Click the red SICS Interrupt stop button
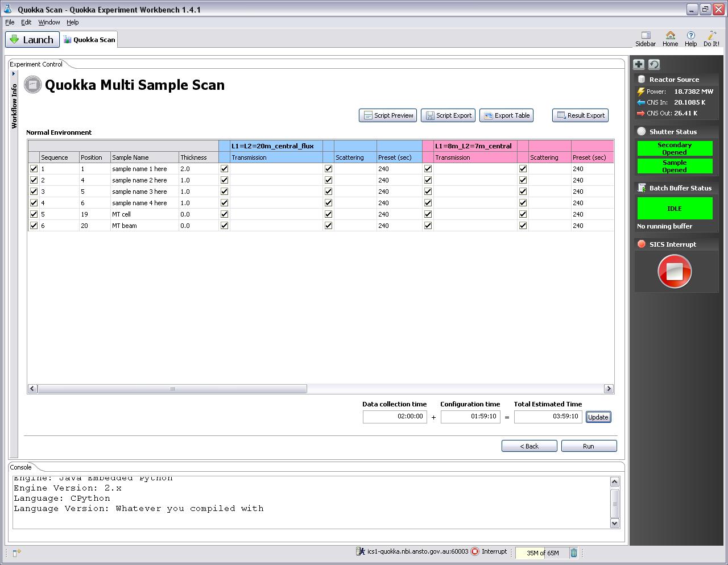Image resolution: width=728 pixels, height=565 pixels. (x=674, y=271)
